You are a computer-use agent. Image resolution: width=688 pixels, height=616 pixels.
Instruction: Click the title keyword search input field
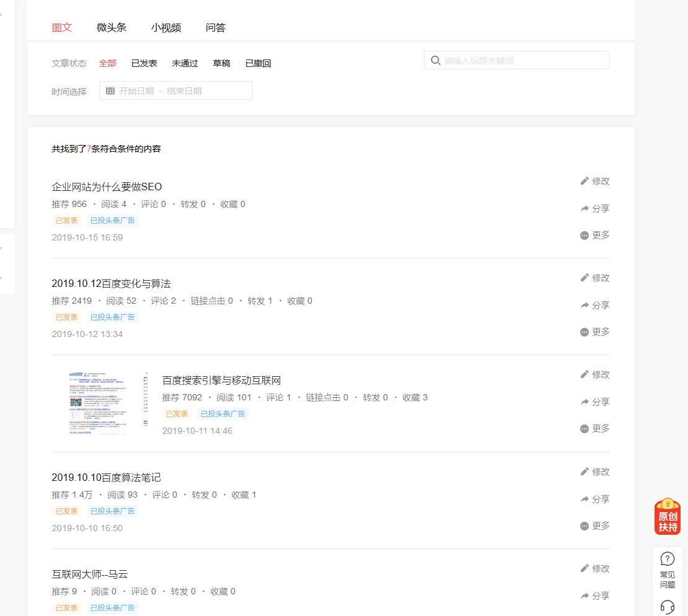click(x=521, y=60)
